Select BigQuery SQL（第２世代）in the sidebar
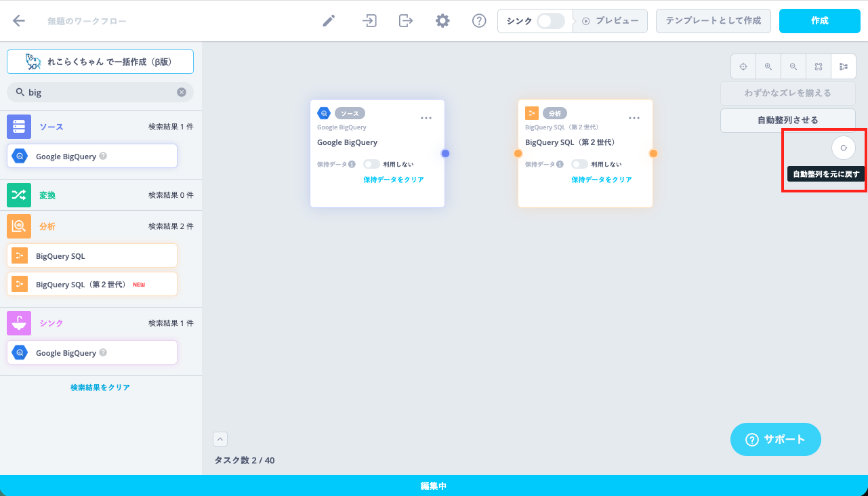 92,285
